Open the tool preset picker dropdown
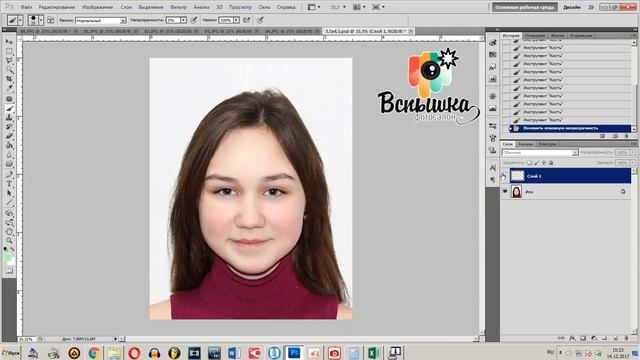Screen dimensions: 640x360 (20, 20)
